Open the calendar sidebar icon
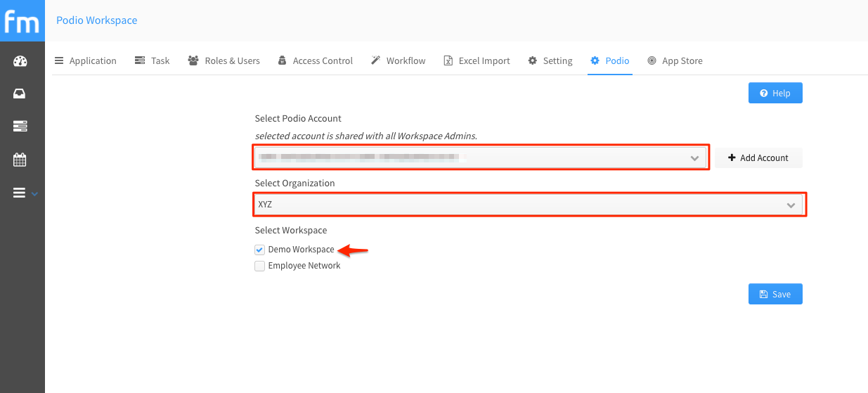 point(20,160)
